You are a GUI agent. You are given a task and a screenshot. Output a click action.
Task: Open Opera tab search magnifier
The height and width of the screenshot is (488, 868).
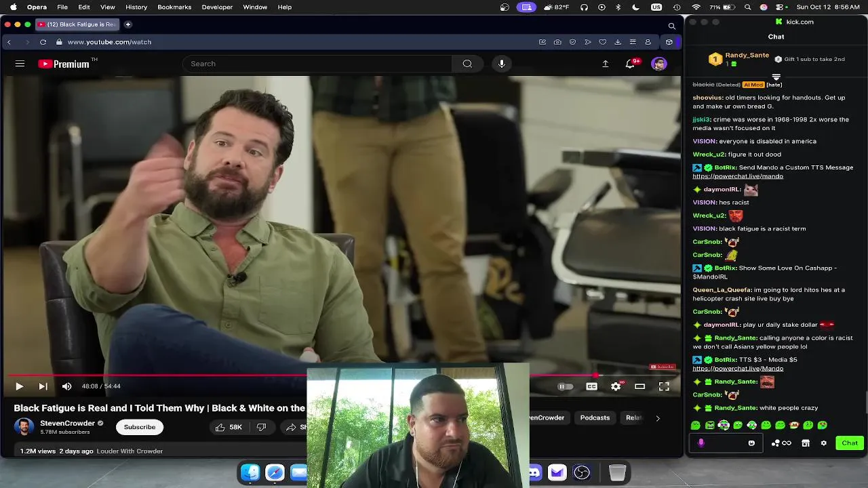672,26
